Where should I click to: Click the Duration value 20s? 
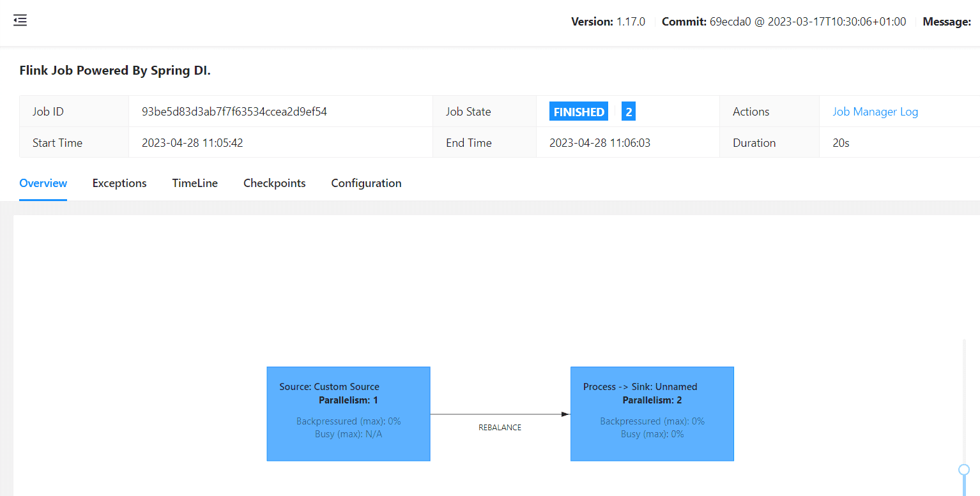(x=841, y=143)
